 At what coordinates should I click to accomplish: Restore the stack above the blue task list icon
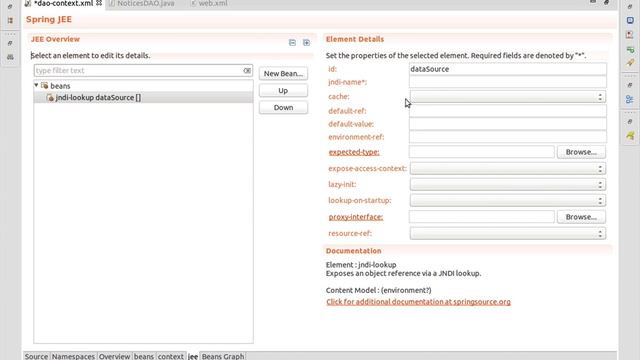click(x=630, y=85)
